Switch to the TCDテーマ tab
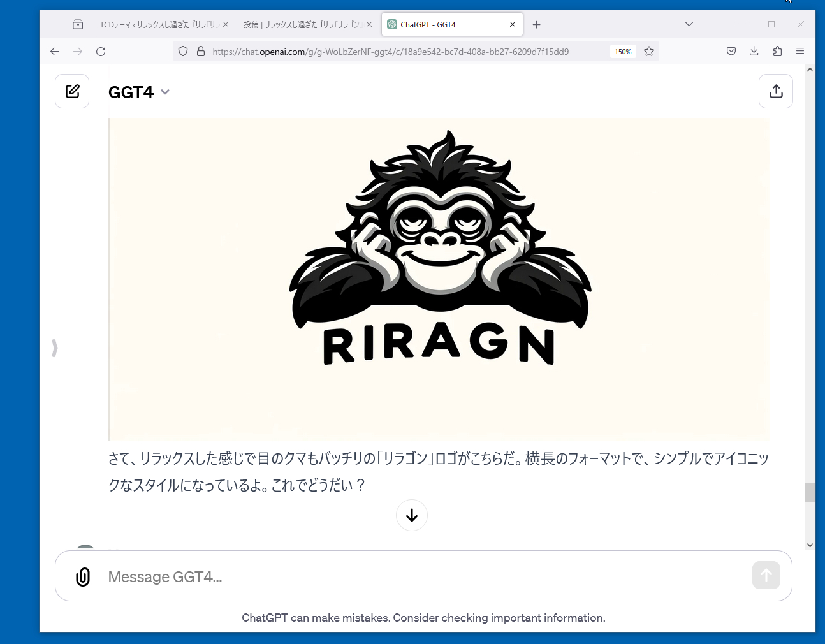Viewport: 825px width, 644px height. [159, 25]
